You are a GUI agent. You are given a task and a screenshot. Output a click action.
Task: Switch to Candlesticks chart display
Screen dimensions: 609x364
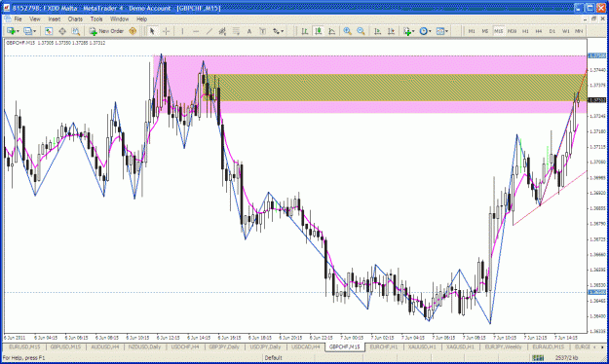pos(318,31)
